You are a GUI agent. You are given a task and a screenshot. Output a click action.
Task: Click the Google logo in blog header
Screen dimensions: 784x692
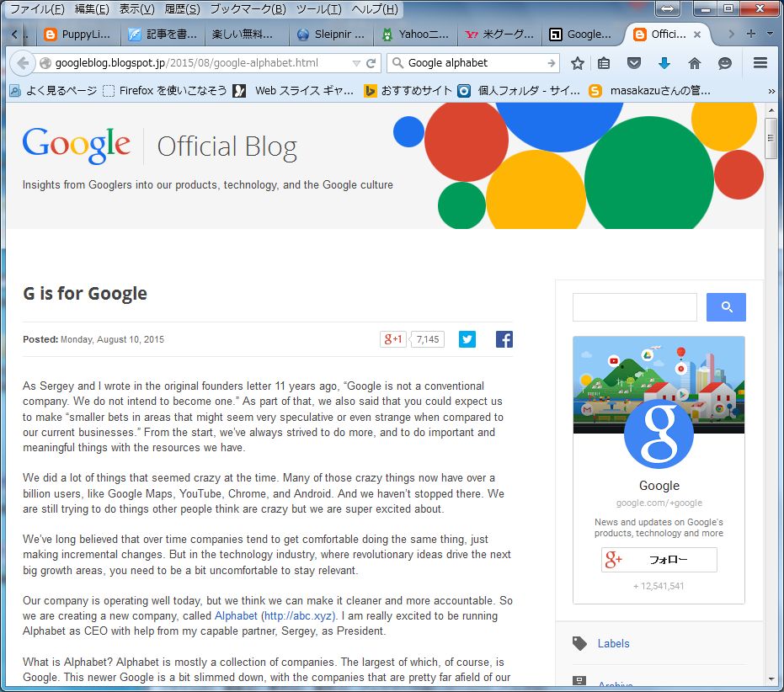click(76, 145)
